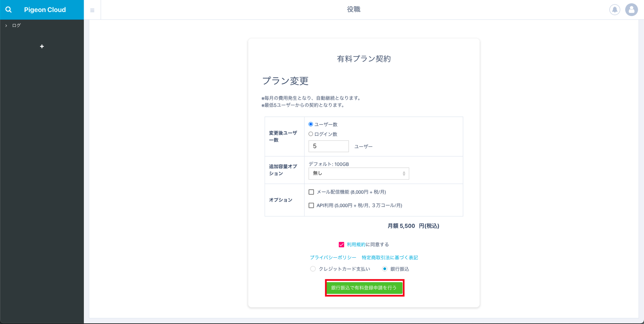The image size is (644, 324).
Task: Expand the ログ sidebar chevron
Action: pyautogui.click(x=6, y=26)
